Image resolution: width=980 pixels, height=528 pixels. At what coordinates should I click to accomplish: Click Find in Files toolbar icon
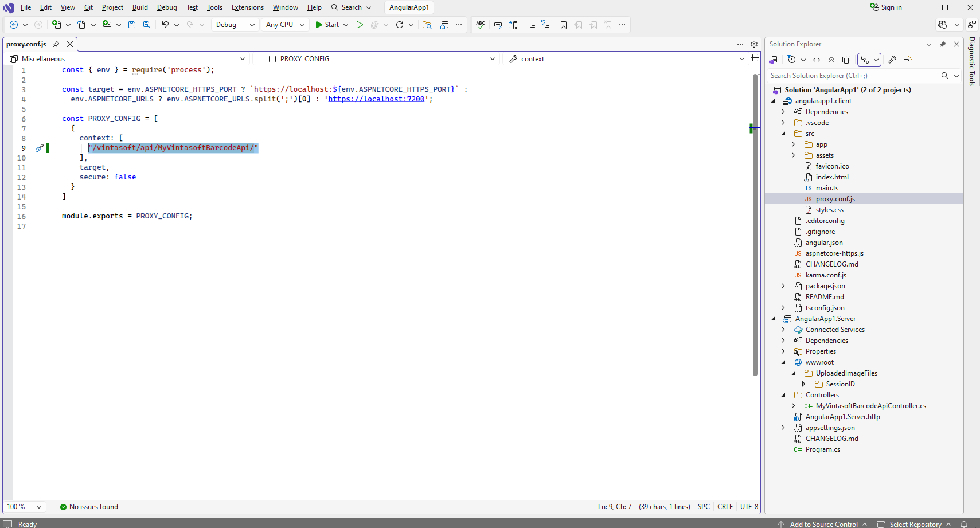click(427, 25)
